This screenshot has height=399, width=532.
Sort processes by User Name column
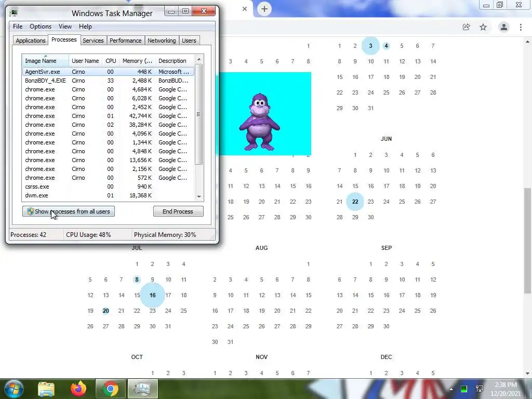tap(85, 61)
